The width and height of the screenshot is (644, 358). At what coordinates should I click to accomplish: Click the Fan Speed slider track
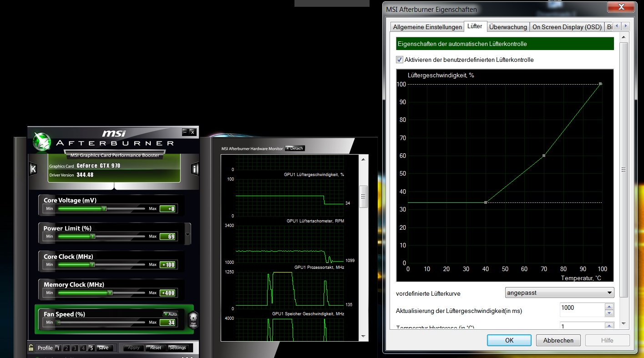101,322
